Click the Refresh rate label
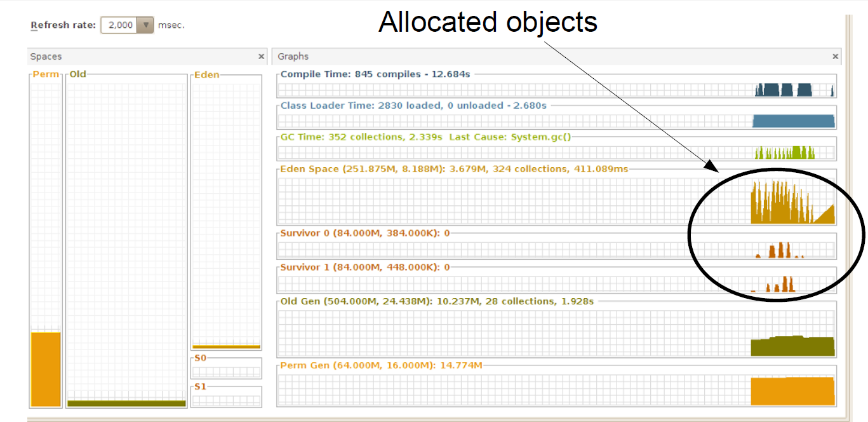868x422 pixels. coord(63,25)
